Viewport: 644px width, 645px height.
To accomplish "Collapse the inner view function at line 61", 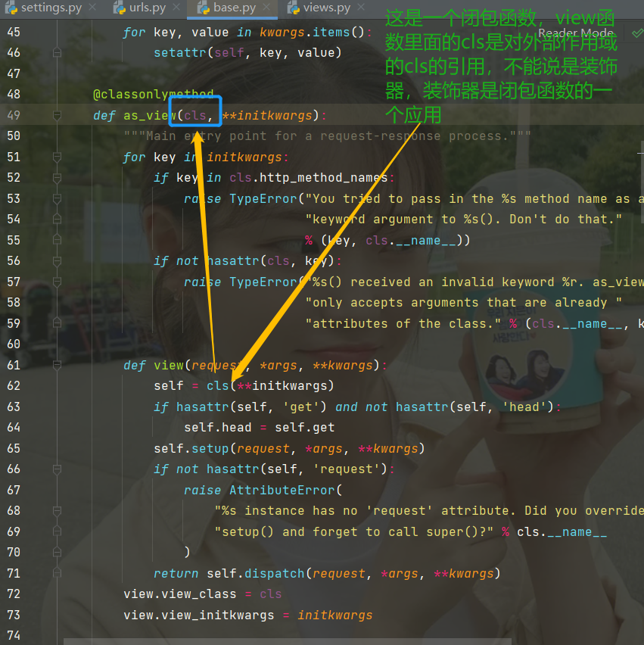I will point(58,365).
